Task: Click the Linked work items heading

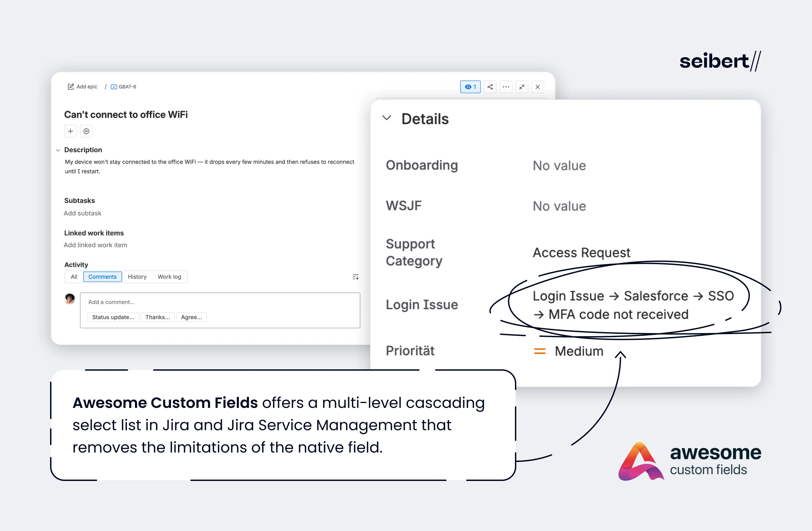Action: 94,233
